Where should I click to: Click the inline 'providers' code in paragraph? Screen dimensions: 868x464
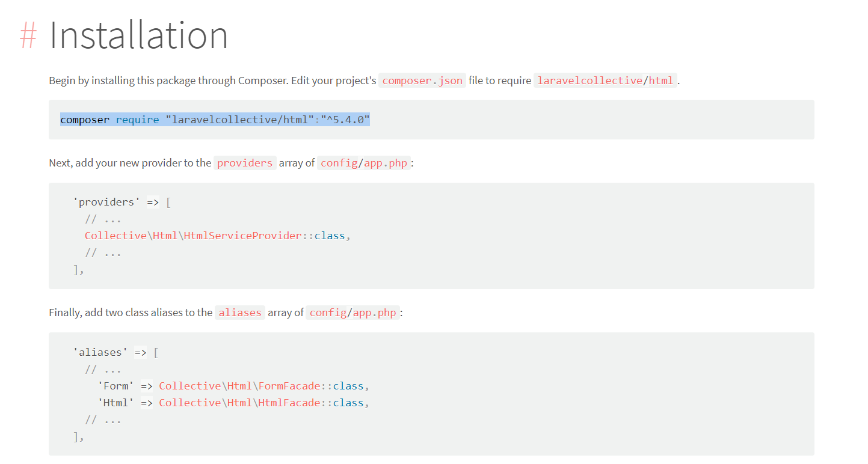(x=245, y=163)
